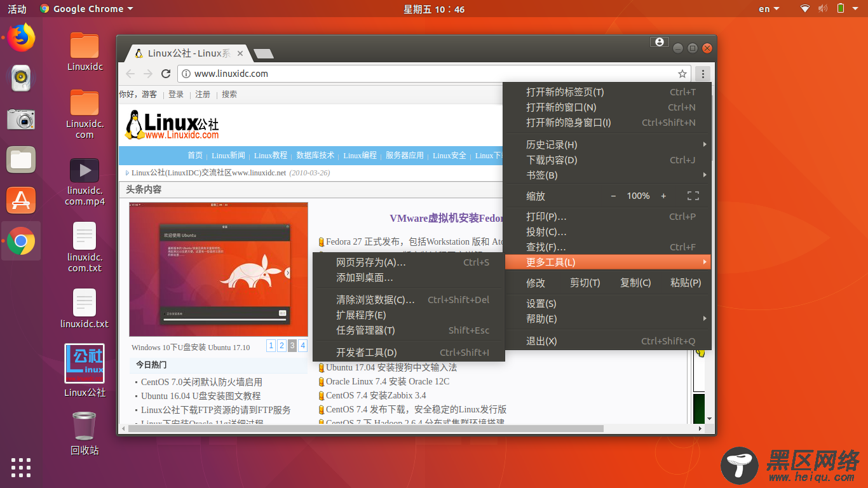Choose 退出(X) to quit Chrome
Screen dimensions: 868x488
point(607,341)
